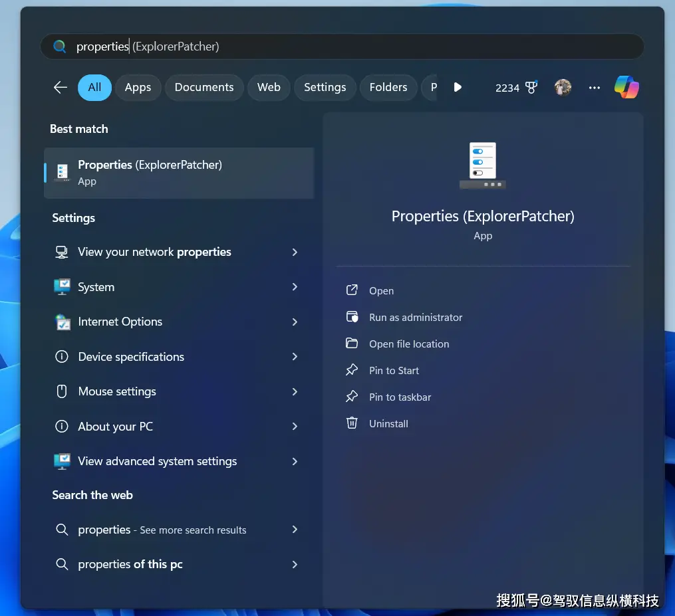Screen dimensions: 675x616
Task: Open Internet Options result
Action: 179,322
